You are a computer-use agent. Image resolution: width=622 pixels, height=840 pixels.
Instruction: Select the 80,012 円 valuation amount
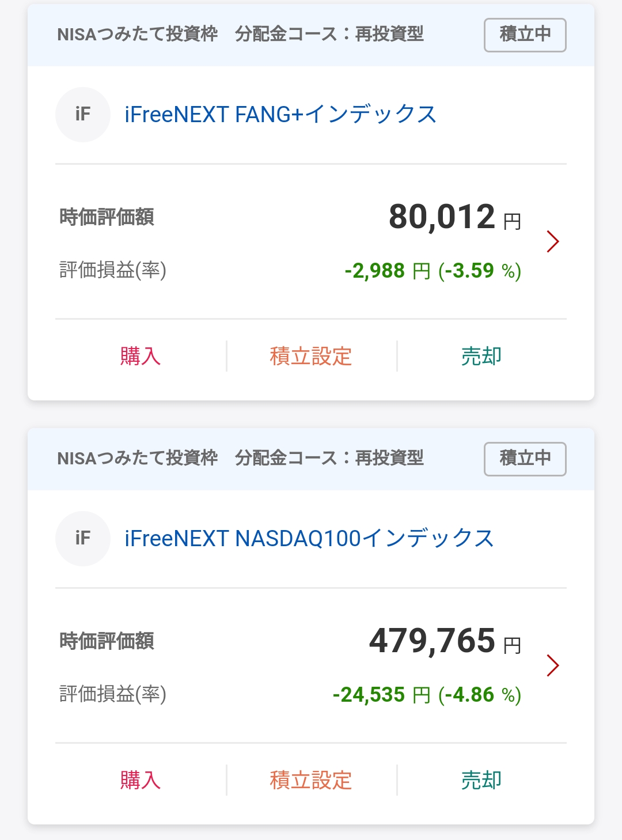coord(454,217)
